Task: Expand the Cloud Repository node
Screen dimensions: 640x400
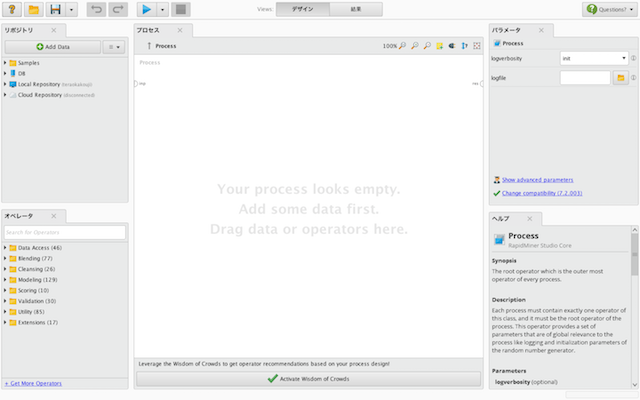Action: click(5, 95)
